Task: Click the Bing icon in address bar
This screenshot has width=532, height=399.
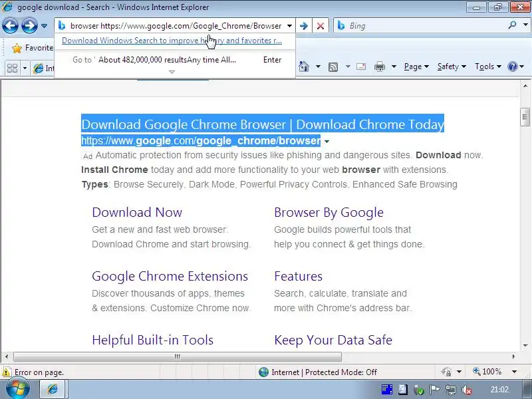Action: click(61, 25)
